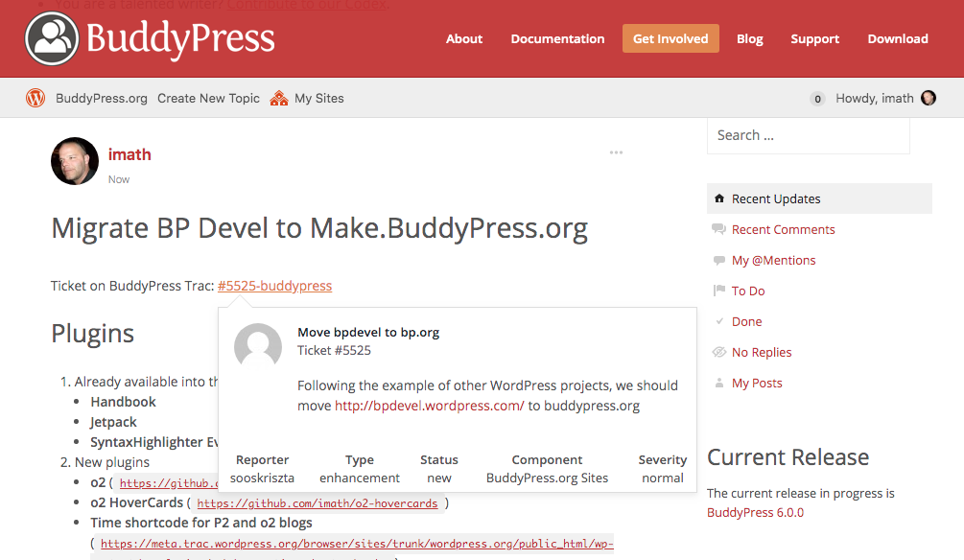964x560 pixels.
Task: Open My @Mentions in the sidebar
Action: tap(773, 260)
